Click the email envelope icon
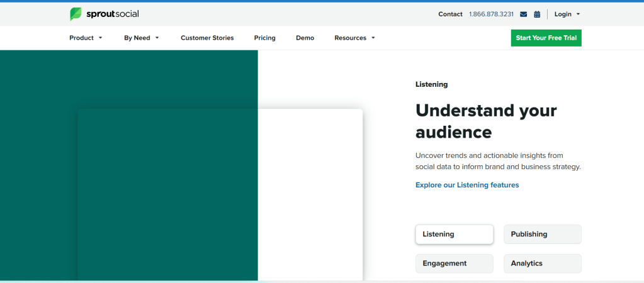Image resolution: width=644 pixels, height=283 pixels. point(523,14)
